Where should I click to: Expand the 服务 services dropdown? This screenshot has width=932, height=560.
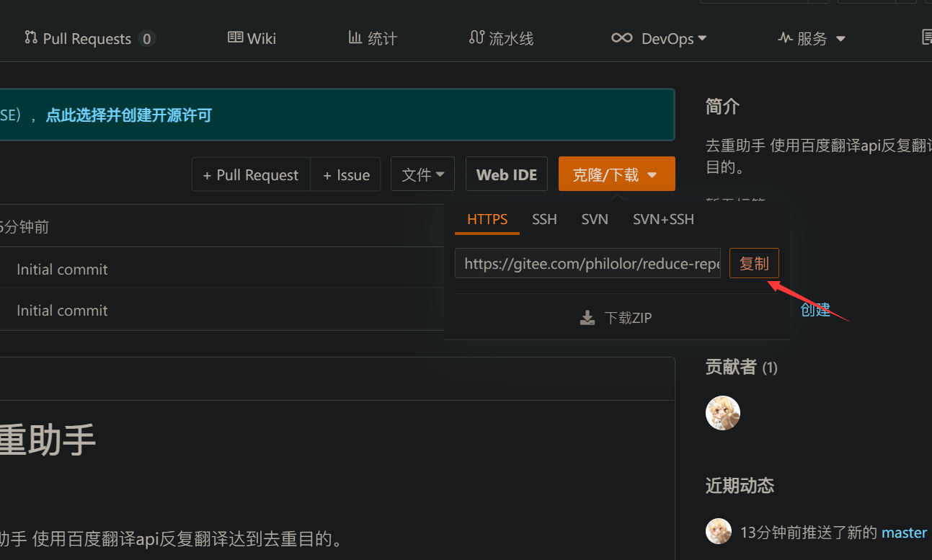(x=812, y=38)
